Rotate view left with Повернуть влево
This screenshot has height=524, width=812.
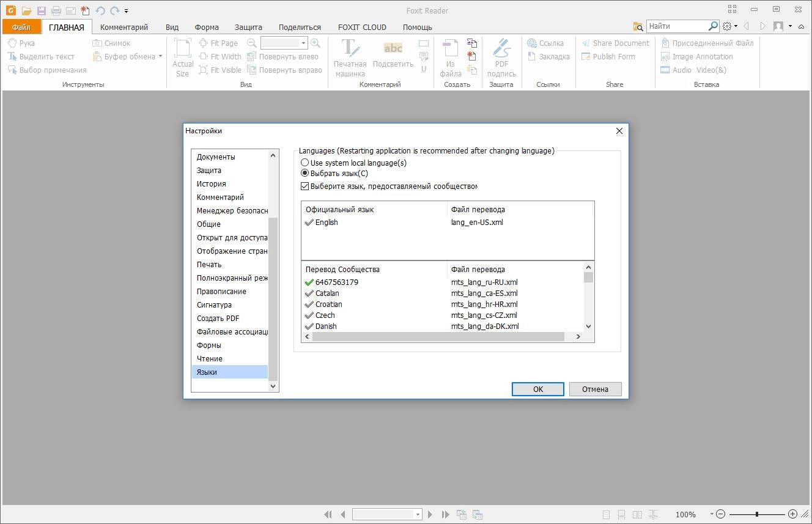pyautogui.click(x=282, y=56)
